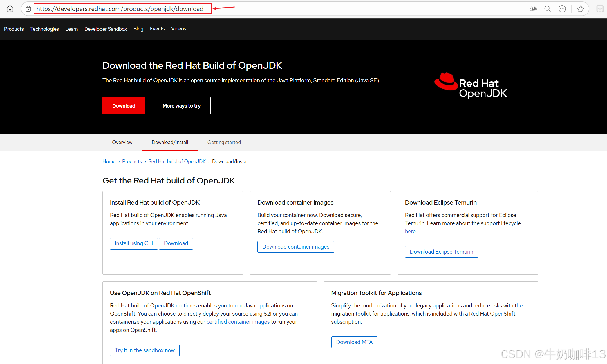Click the Install using CLI button

(134, 243)
